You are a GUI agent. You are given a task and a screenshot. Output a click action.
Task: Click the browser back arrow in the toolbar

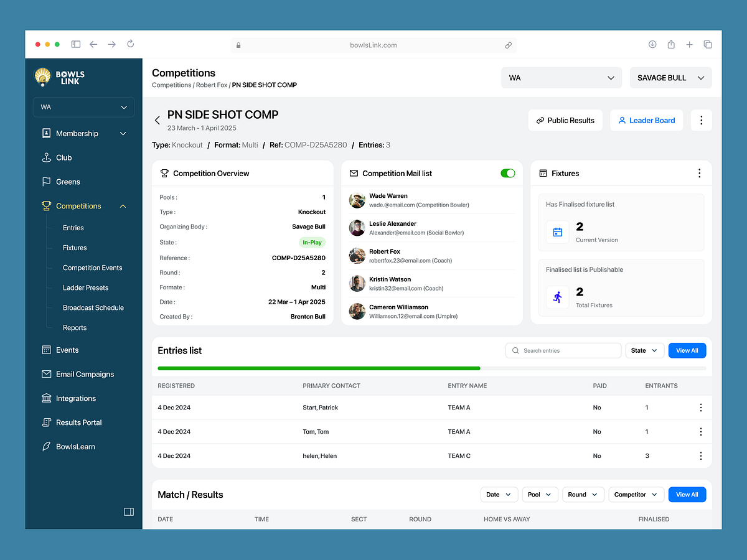93,44
